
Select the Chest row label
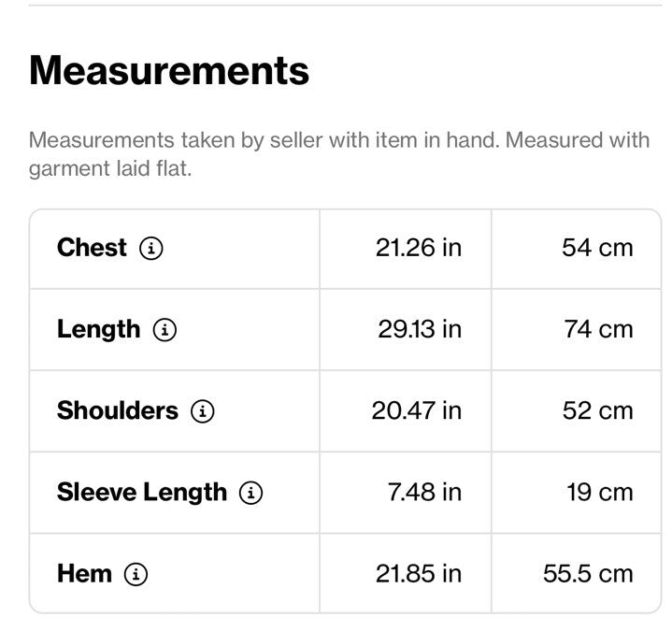[x=92, y=248]
